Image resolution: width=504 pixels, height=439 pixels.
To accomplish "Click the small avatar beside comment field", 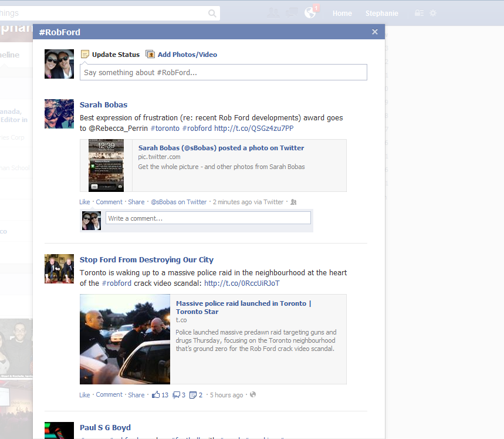I will [92, 221].
